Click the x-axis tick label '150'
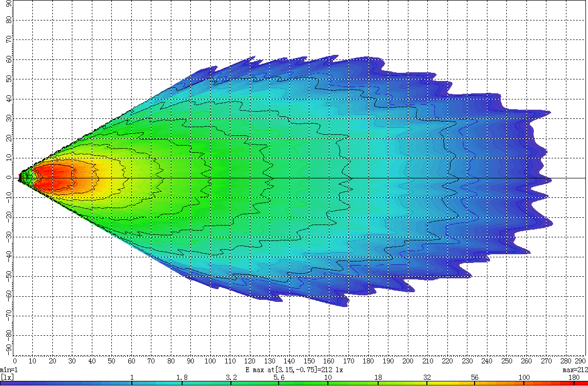The height and width of the screenshot is (386, 588). tap(309, 361)
